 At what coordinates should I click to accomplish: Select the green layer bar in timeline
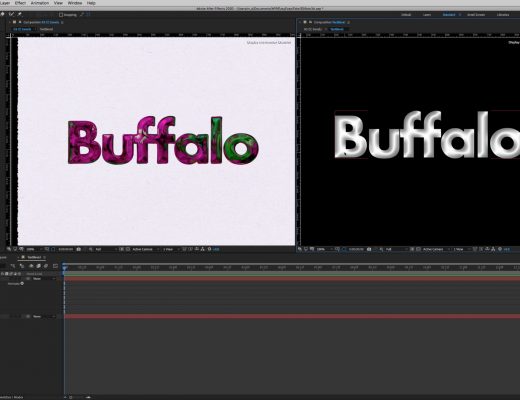[292, 274]
